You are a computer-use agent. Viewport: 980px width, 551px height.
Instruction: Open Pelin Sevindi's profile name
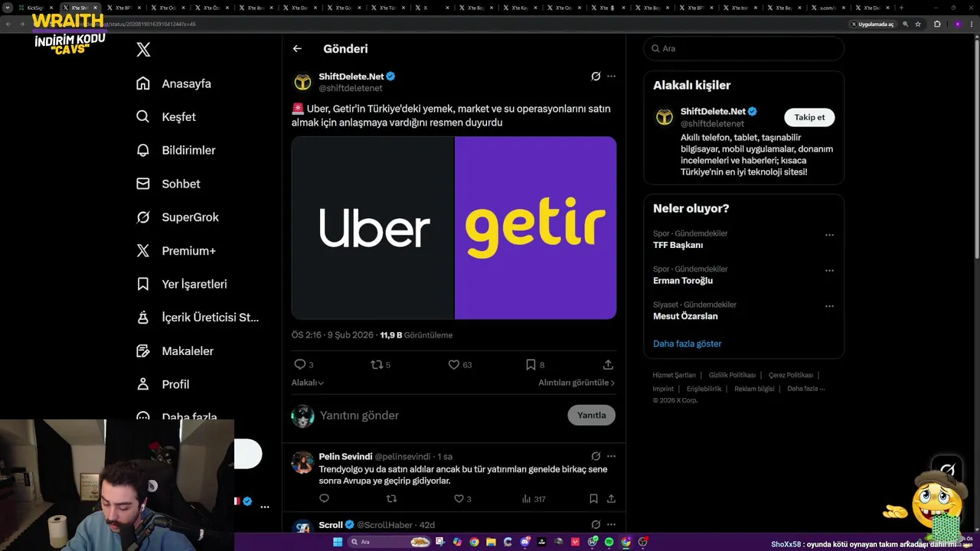[x=345, y=457]
